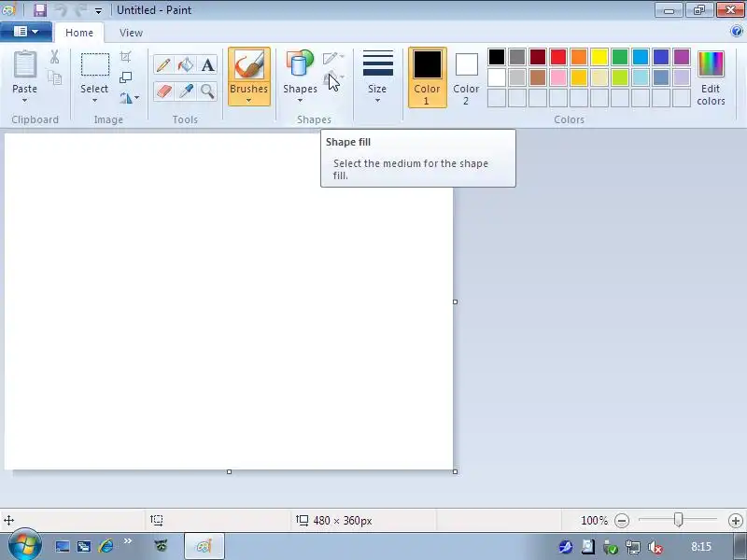Select Color 2 background box

pyautogui.click(x=466, y=77)
